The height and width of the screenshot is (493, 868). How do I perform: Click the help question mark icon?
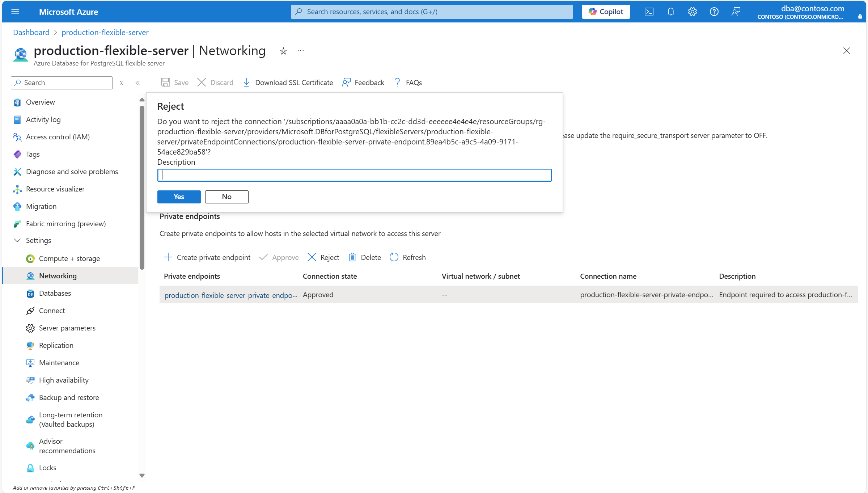point(714,12)
